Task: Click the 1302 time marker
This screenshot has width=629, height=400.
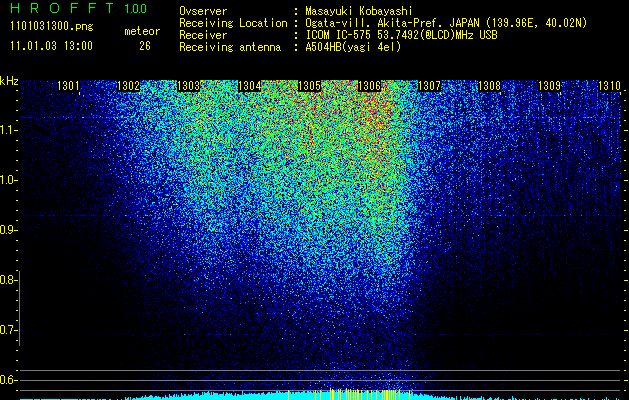Action: (128, 86)
